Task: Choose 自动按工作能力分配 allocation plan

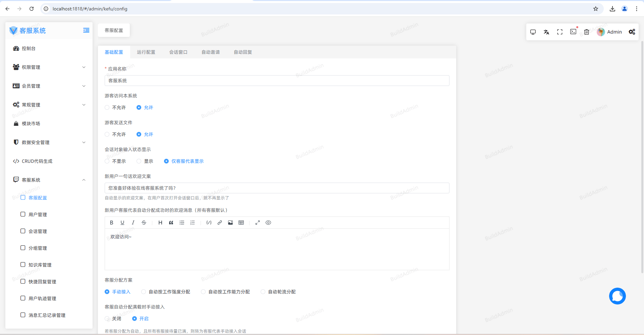Action: click(x=225, y=292)
